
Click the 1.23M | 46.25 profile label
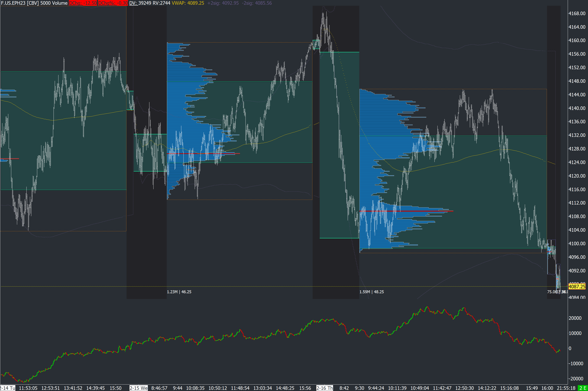click(179, 292)
